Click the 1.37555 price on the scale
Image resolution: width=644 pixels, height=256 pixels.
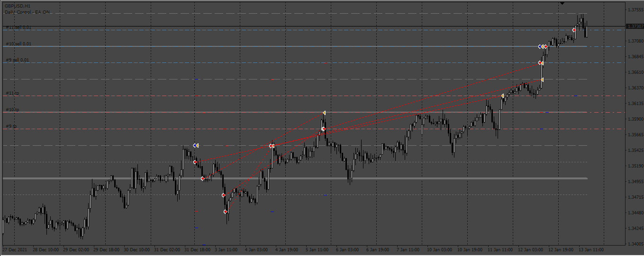point(635,10)
